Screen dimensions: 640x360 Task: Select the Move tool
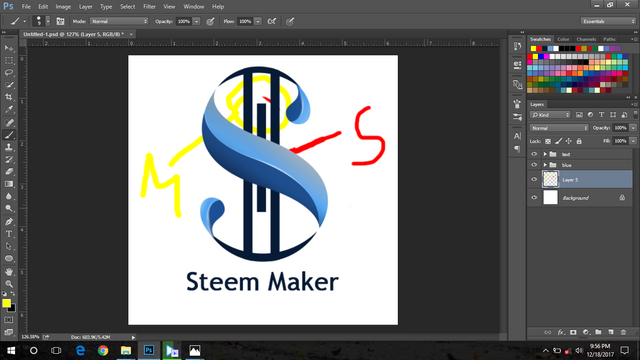(x=9, y=48)
